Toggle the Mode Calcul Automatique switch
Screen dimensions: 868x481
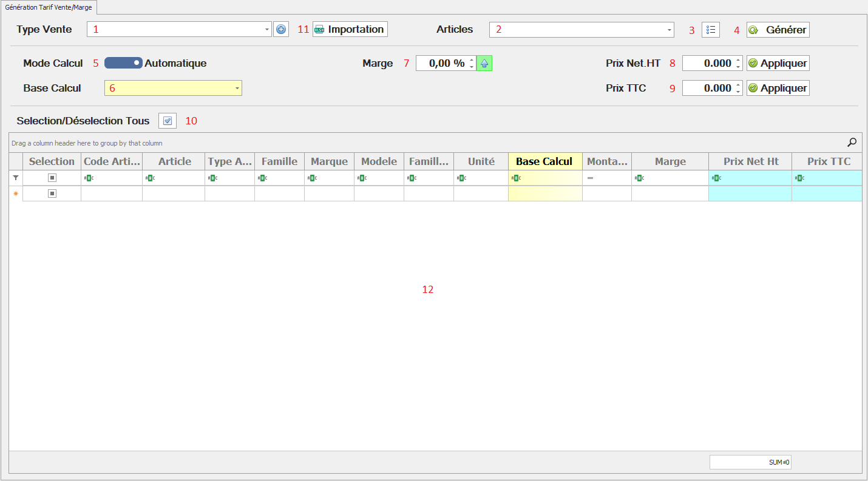pos(123,63)
